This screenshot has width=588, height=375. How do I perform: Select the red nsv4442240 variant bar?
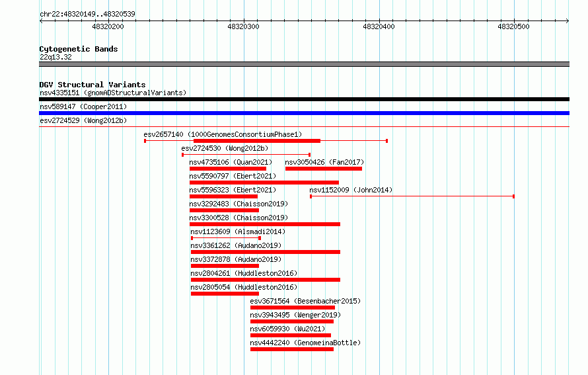(x=292, y=349)
